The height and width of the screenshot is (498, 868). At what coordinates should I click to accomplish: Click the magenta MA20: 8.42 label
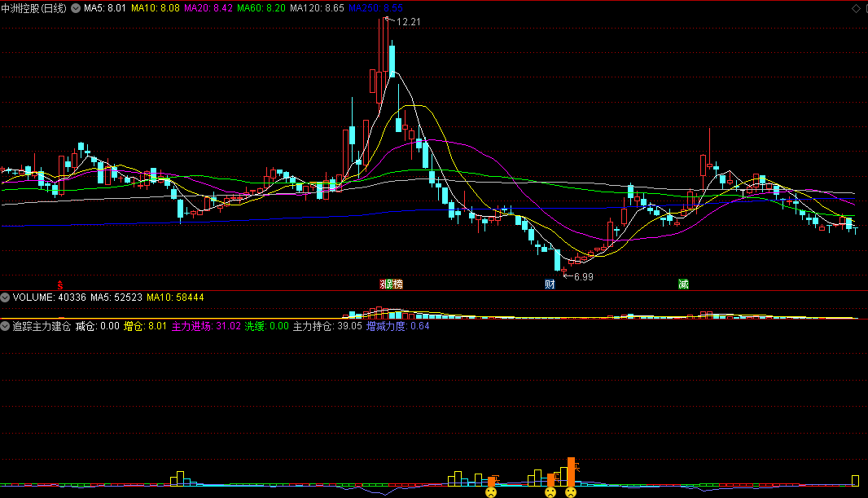point(208,8)
